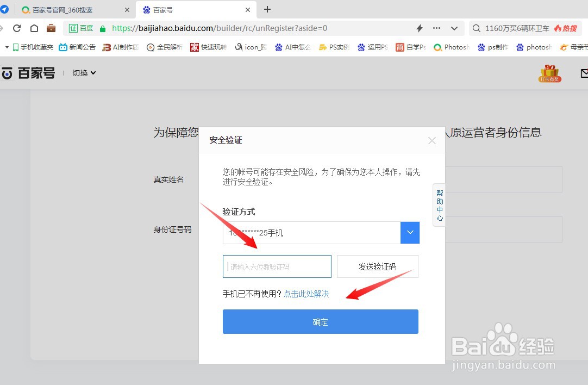Image resolution: width=588 pixels, height=385 pixels.
Task: Click the 百家号 logo icon
Action: pos(6,72)
